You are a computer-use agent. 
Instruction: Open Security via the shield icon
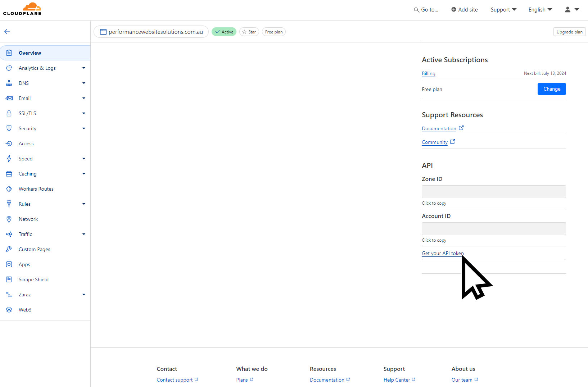(9, 128)
